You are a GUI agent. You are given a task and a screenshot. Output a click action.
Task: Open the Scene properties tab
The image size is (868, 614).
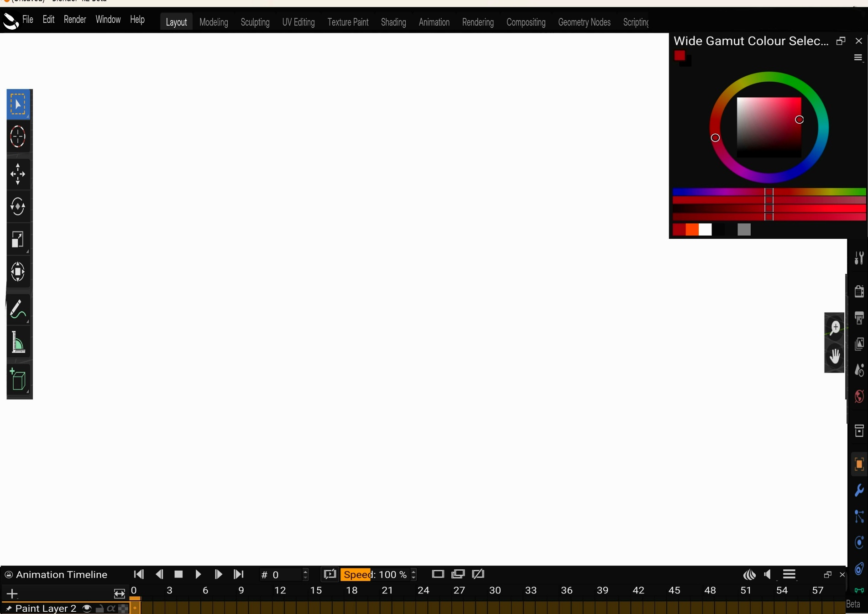coord(859,370)
